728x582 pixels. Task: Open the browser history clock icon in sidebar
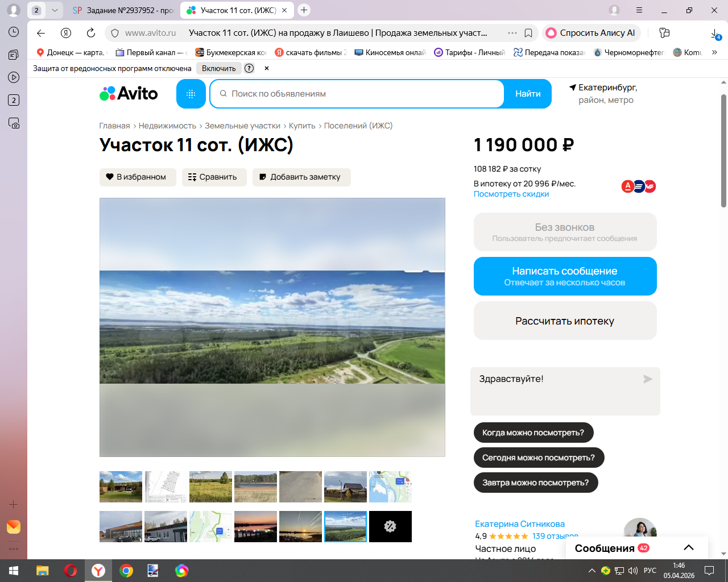tap(14, 32)
